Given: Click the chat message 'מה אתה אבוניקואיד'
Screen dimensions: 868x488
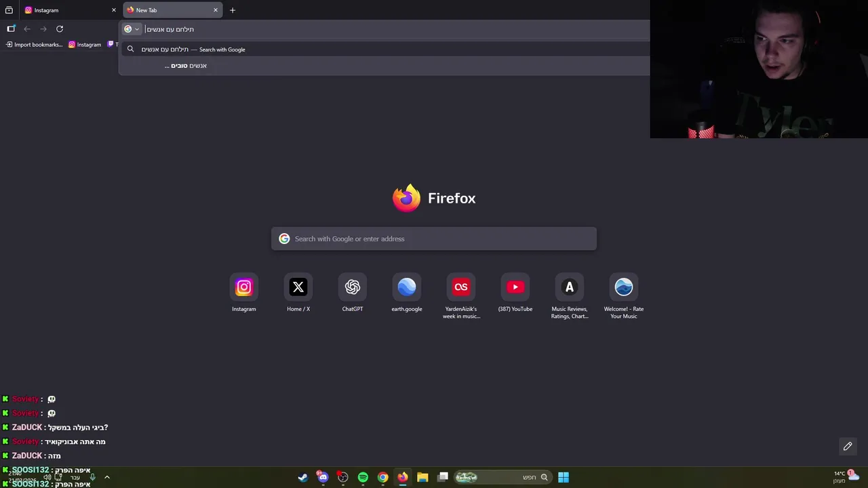Looking at the screenshot, I should (x=76, y=441).
